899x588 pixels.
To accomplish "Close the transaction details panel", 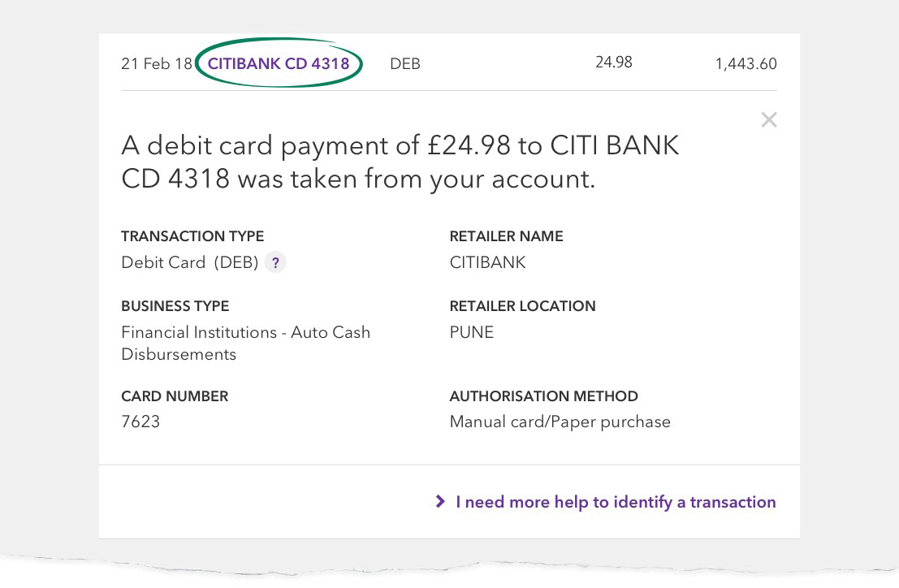I will (x=769, y=119).
